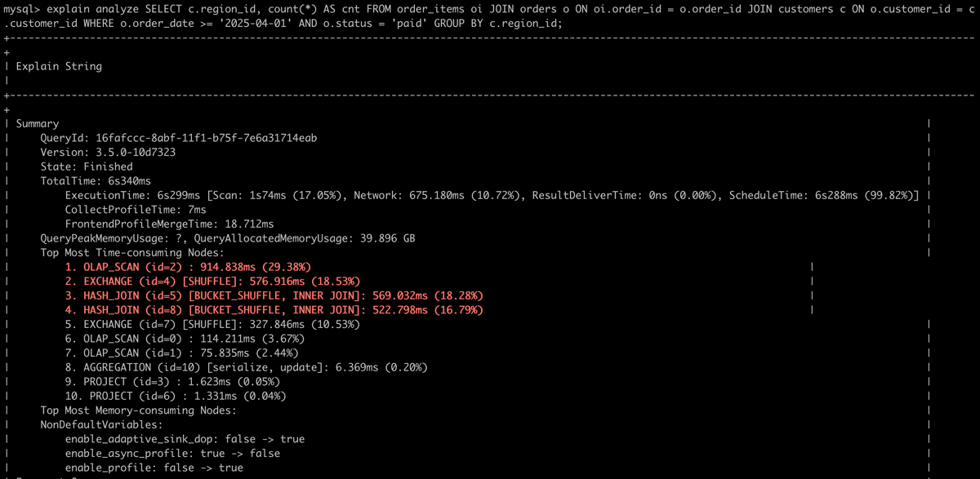Click the enable_adaptive_sink_dop variable line
This screenshot has width=980, height=479.
(x=185, y=439)
